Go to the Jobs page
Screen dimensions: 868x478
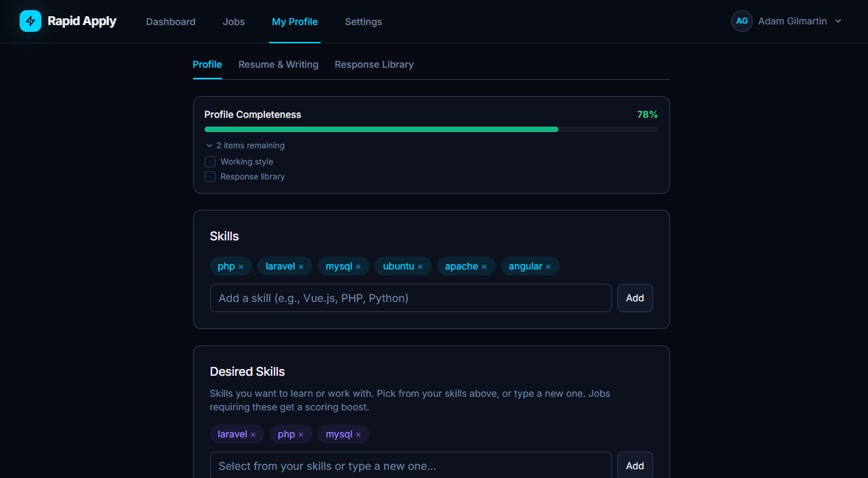tap(234, 22)
